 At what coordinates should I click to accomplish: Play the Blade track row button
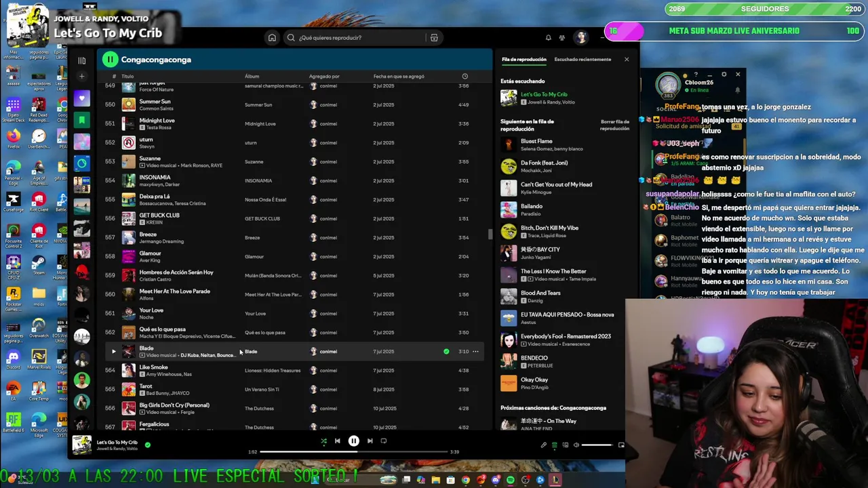pos(113,352)
